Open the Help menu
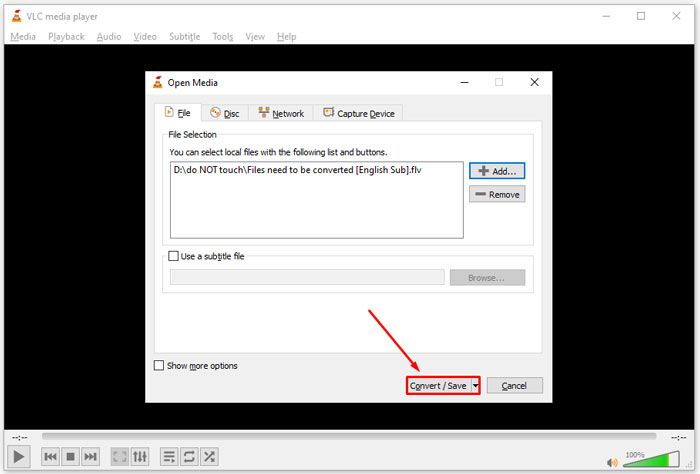Image resolution: width=700 pixels, height=474 pixels. pyautogui.click(x=286, y=37)
